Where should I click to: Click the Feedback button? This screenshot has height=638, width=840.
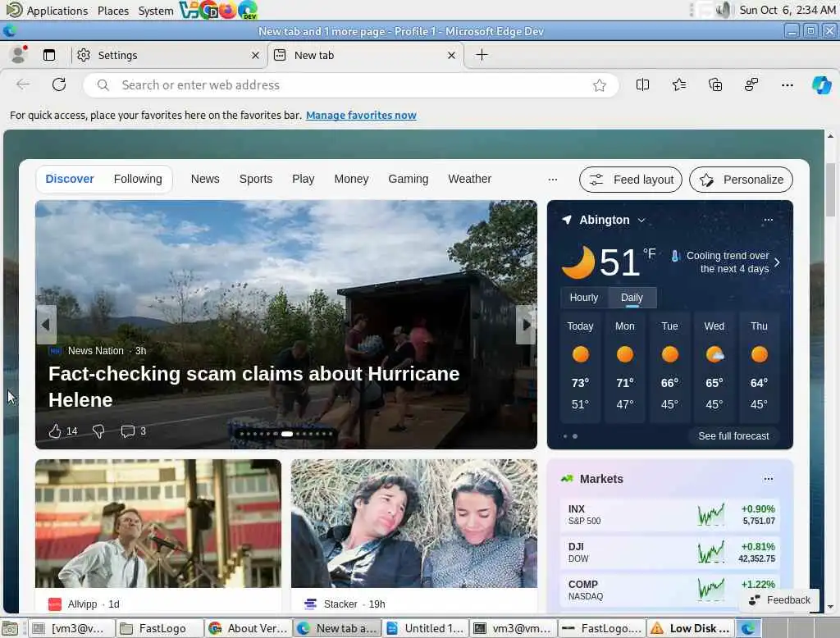[780, 600]
